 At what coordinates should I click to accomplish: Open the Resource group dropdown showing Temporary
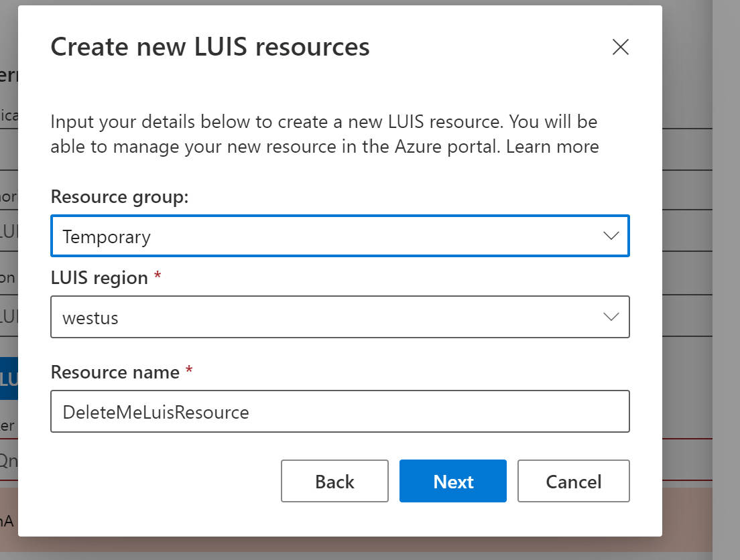tap(340, 236)
